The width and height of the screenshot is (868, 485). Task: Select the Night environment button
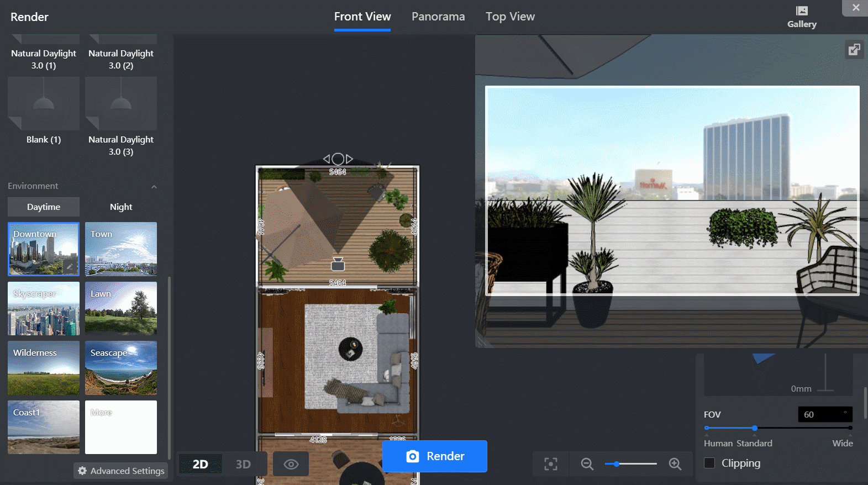[121, 207]
